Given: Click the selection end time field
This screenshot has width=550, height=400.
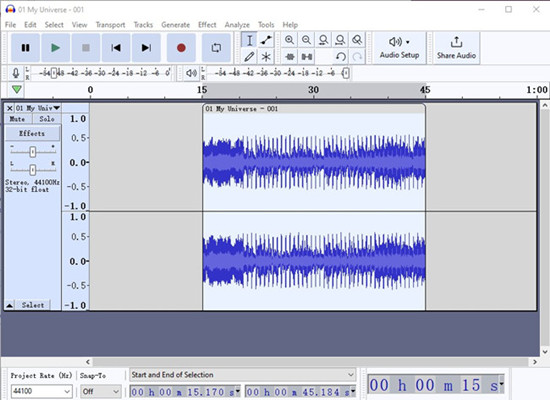Looking at the screenshot, I should coord(297,392).
